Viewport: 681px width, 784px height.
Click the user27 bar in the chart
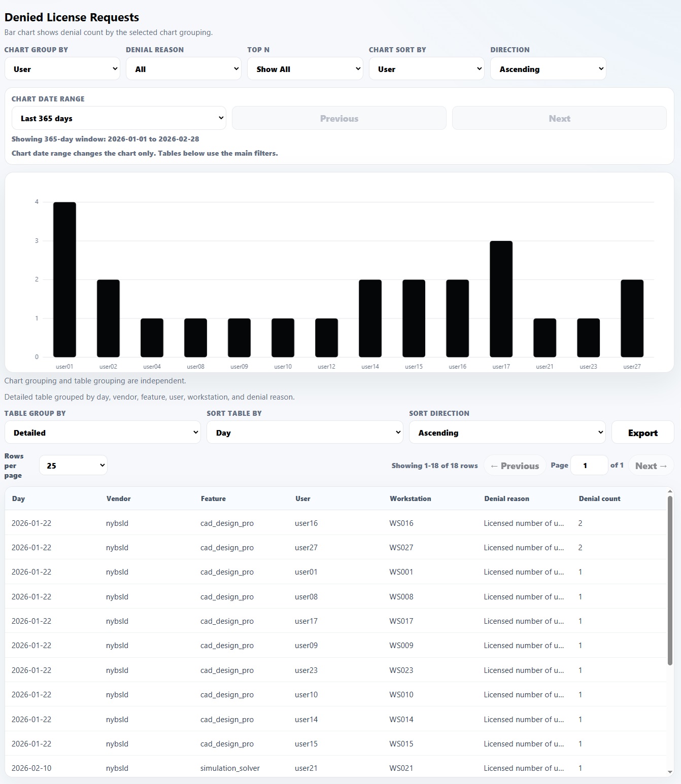(632, 318)
